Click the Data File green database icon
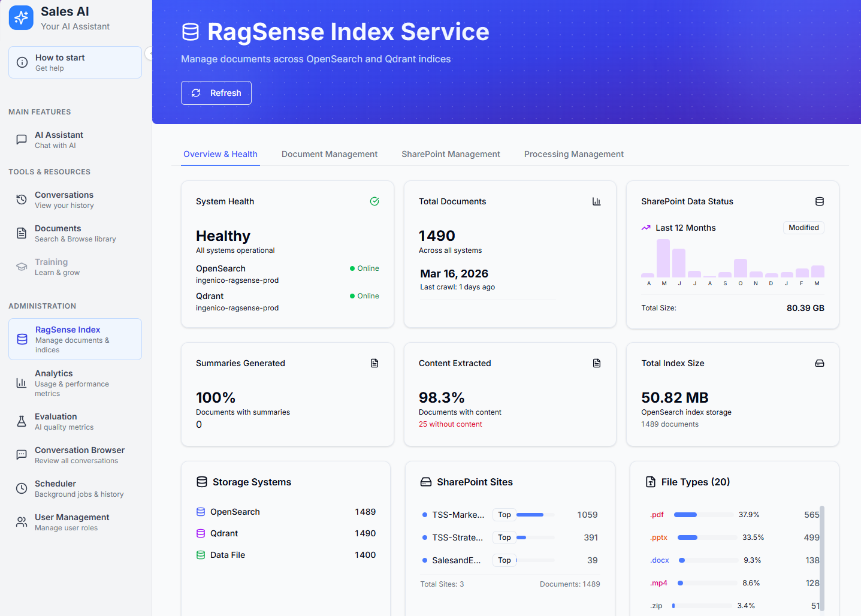This screenshot has width=861, height=616. [x=201, y=555]
